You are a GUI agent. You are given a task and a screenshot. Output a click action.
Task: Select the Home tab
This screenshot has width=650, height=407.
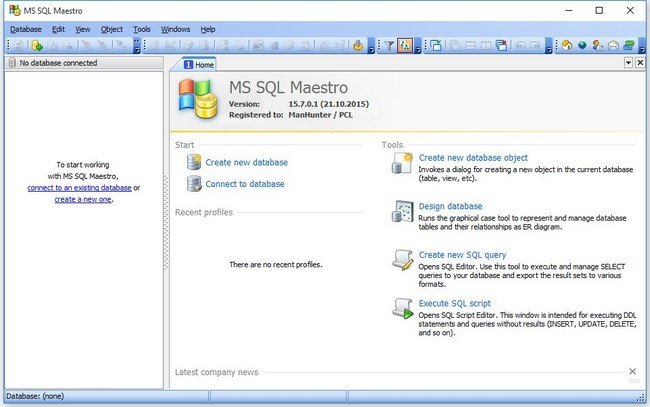tap(199, 65)
